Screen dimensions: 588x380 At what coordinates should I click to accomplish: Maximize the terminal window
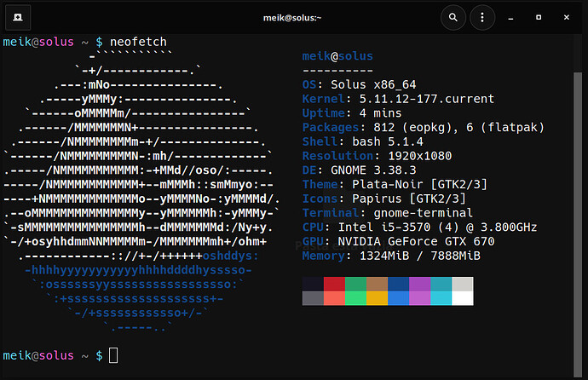click(539, 17)
